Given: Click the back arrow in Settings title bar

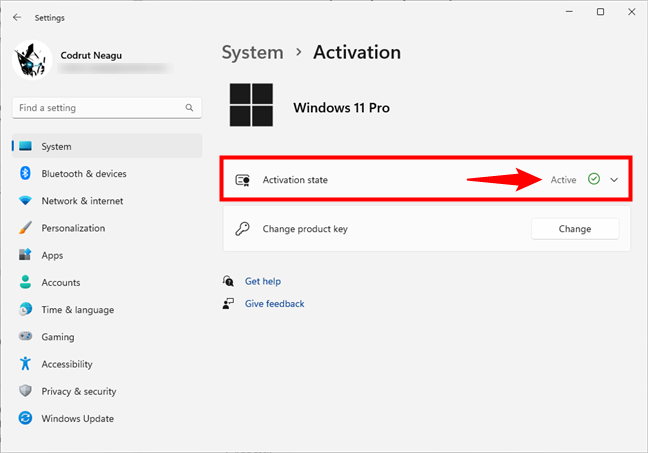Looking at the screenshot, I should 17,17.
